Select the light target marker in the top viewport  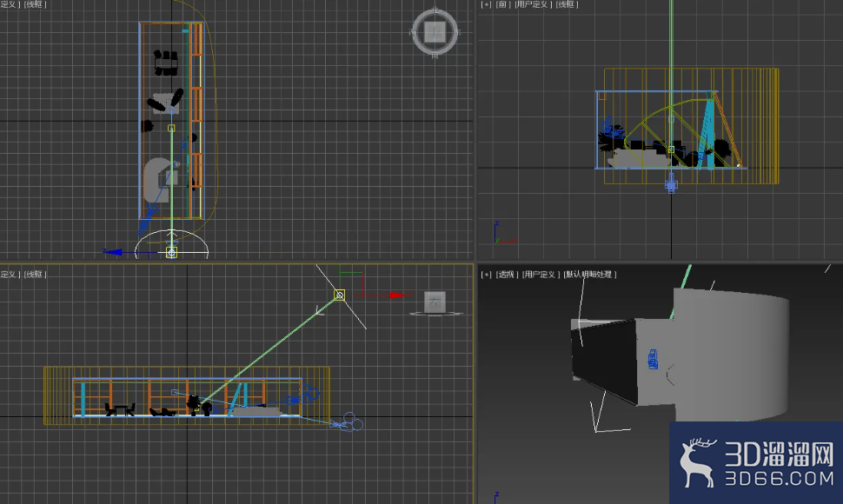[x=171, y=128]
